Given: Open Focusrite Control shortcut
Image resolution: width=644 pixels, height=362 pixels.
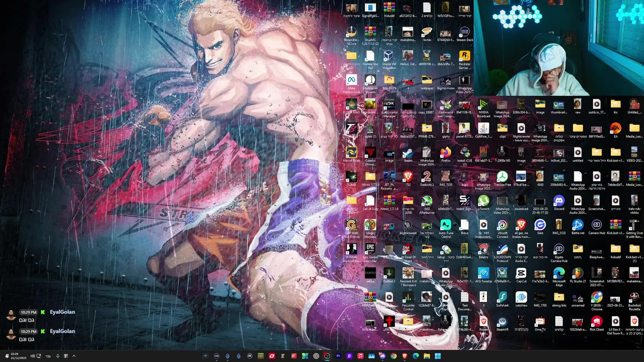Looking at the screenshot, I should pyautogui.click(x=408, y=301).
